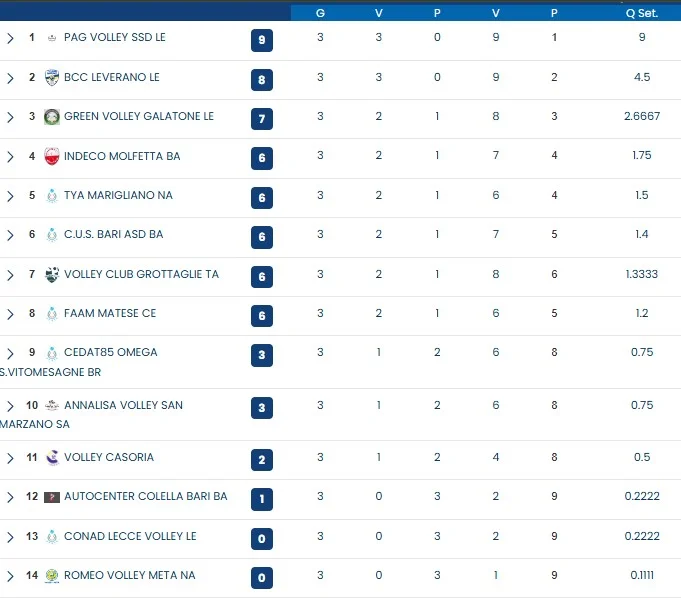Viewport: 681px width, 598px height.
Task: Click the TYA Marigliano NA team logo
Action: 52,196
